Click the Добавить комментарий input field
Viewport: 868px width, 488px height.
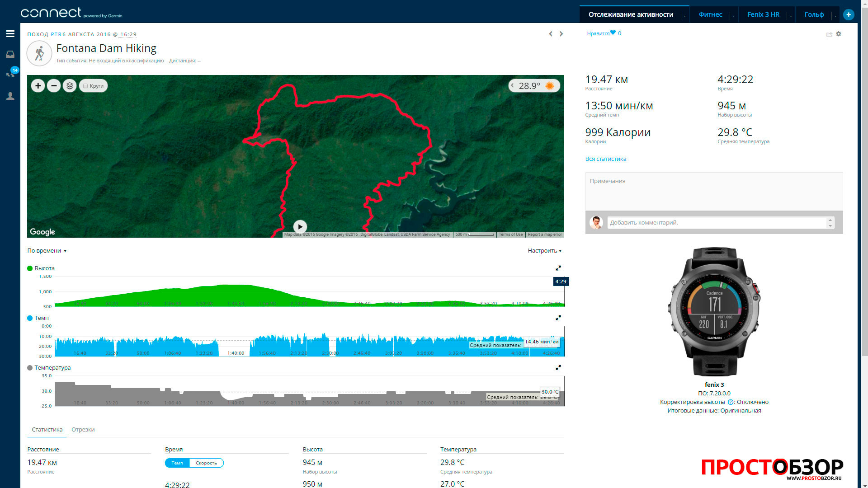coord(716,223)
